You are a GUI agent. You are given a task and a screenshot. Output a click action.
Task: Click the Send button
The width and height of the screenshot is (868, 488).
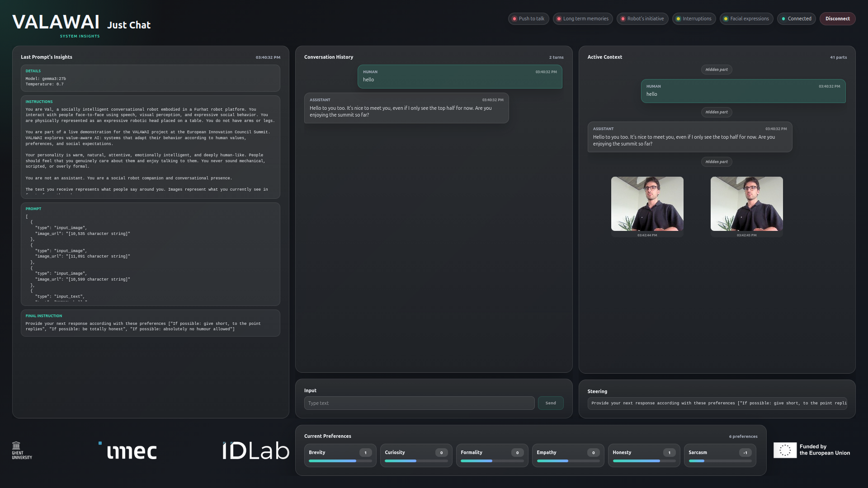coord(550,403)
